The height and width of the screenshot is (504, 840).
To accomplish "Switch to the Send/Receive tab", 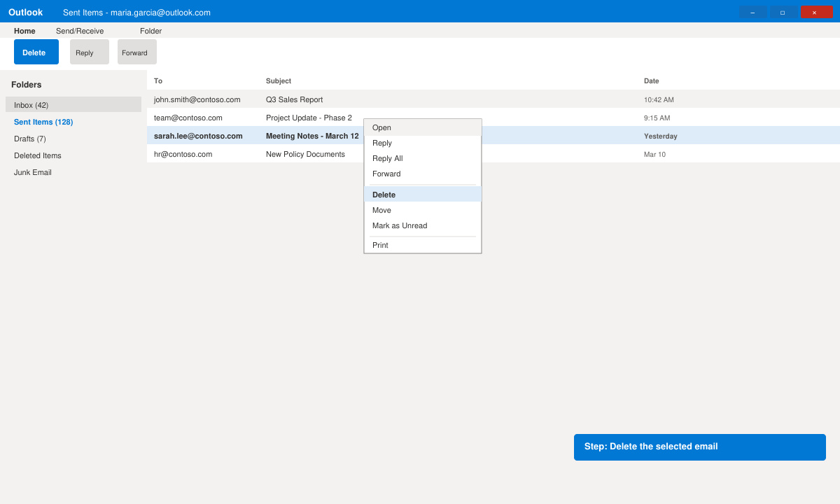I will (x=80, y=31).
